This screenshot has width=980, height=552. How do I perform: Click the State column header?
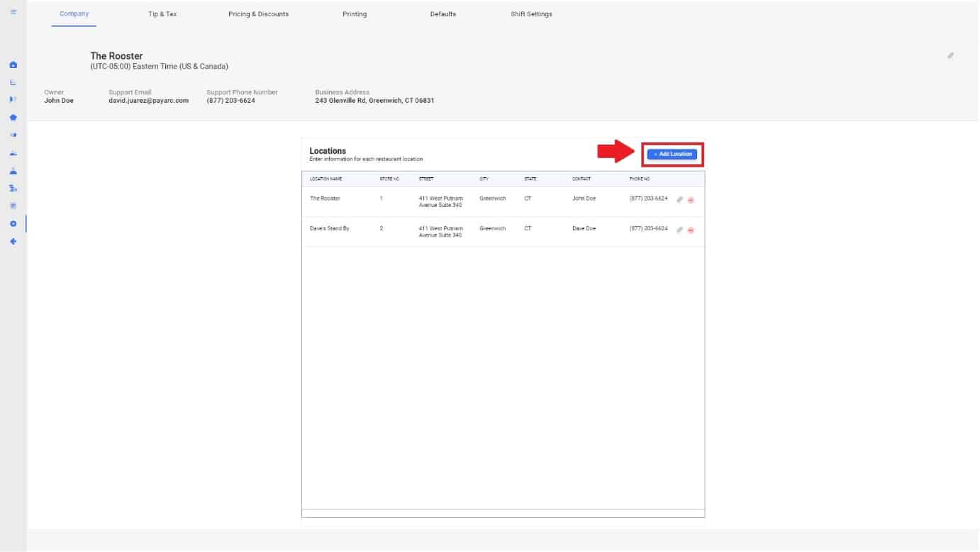pos(530,179)
